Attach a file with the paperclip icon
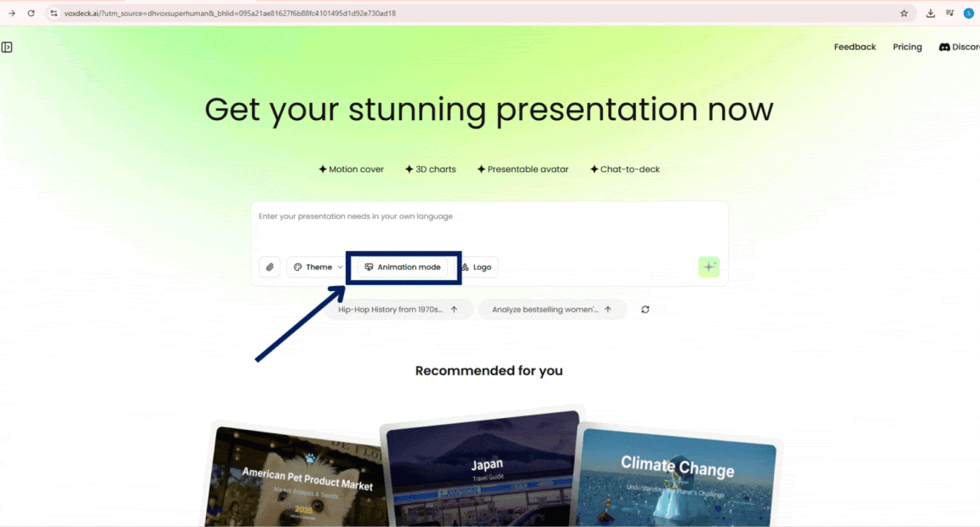 click(x=270, y=267)
